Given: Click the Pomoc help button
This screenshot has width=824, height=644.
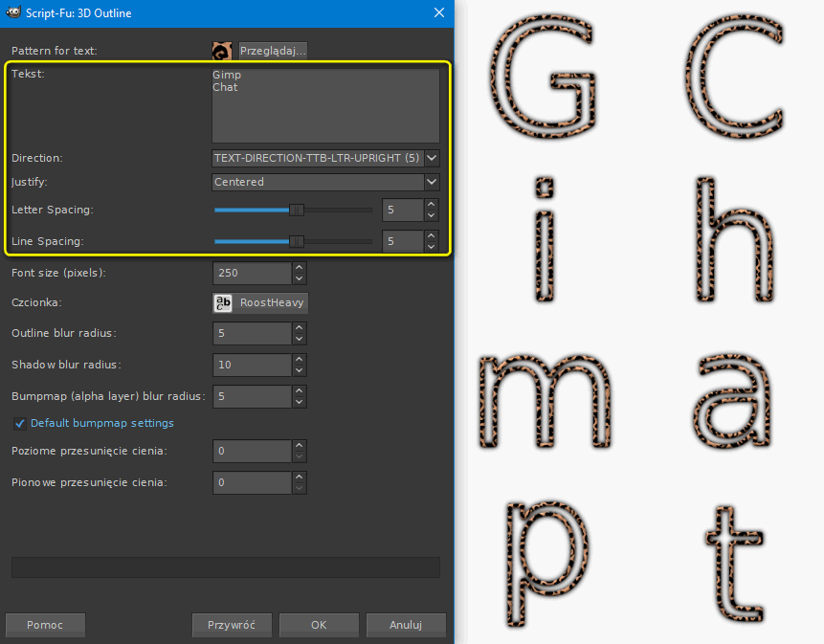Looking at the screenshot, I should tap(45, 625).
